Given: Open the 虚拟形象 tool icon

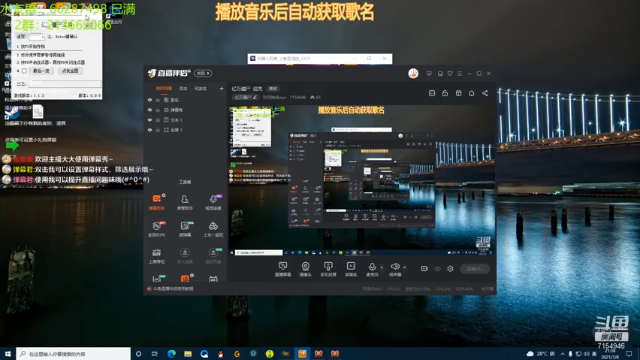Looking at the screenshot, I should (x=213, y=256).
